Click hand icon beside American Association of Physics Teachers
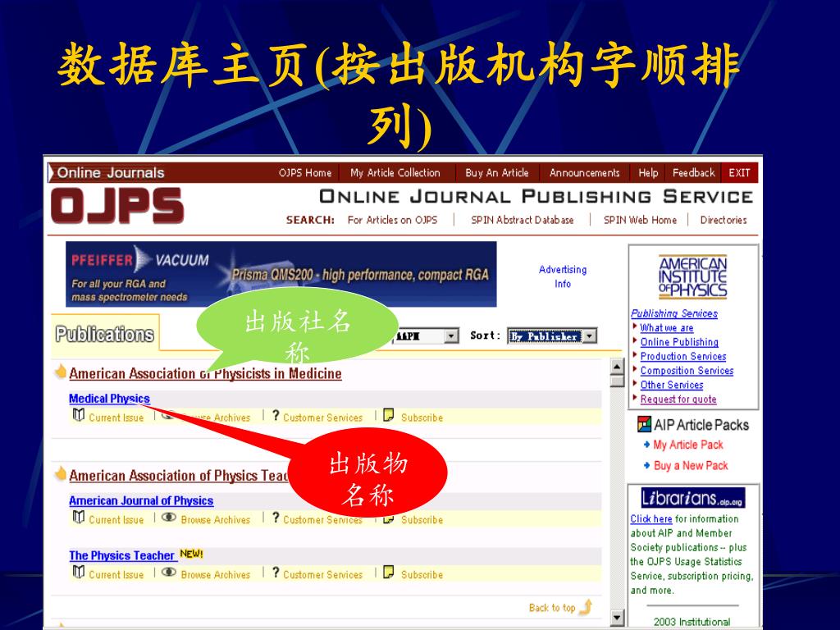Image resolution: width=840 pixels, height=630 pixels. click(x=61, y=473)
